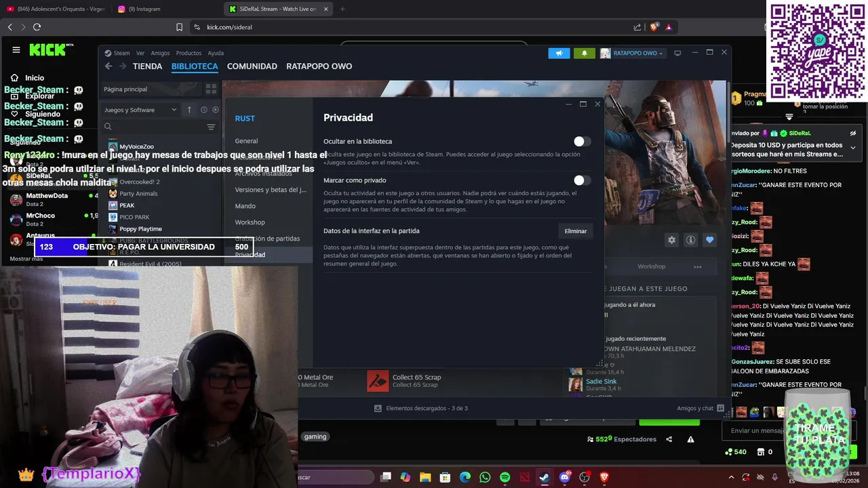Open the more options ellipsis on the Rust page

coord(697,266)
